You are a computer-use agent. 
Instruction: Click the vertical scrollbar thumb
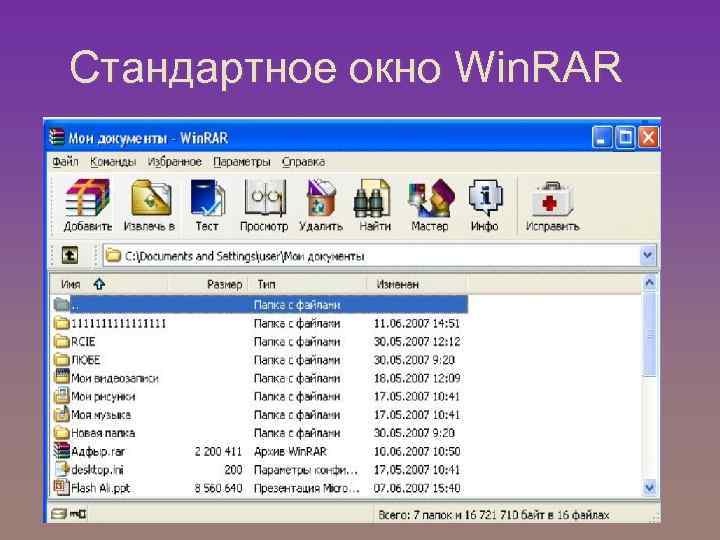coord(649,335)
